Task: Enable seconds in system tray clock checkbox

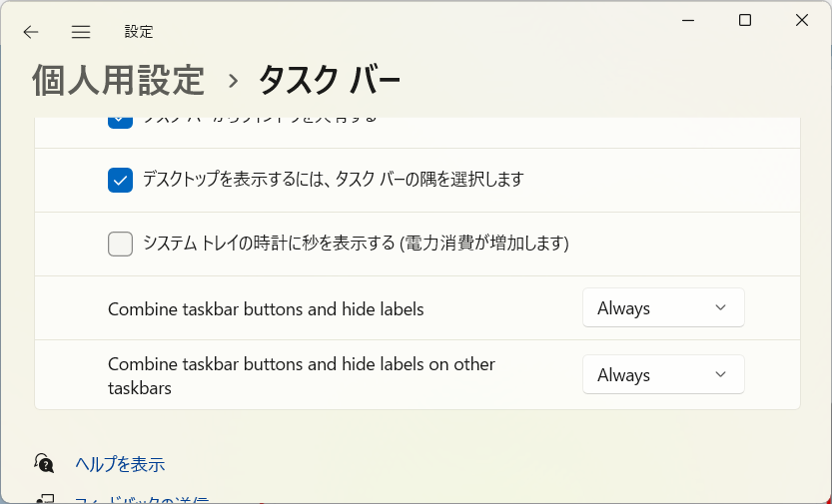Action: tap(121, 244)
